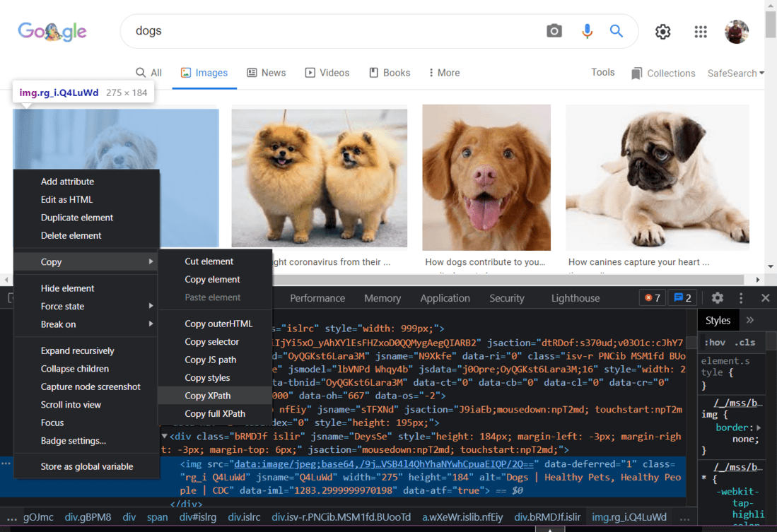
Task: Open DevTools customize three-dot menu
Action: (x=741, y=297)
